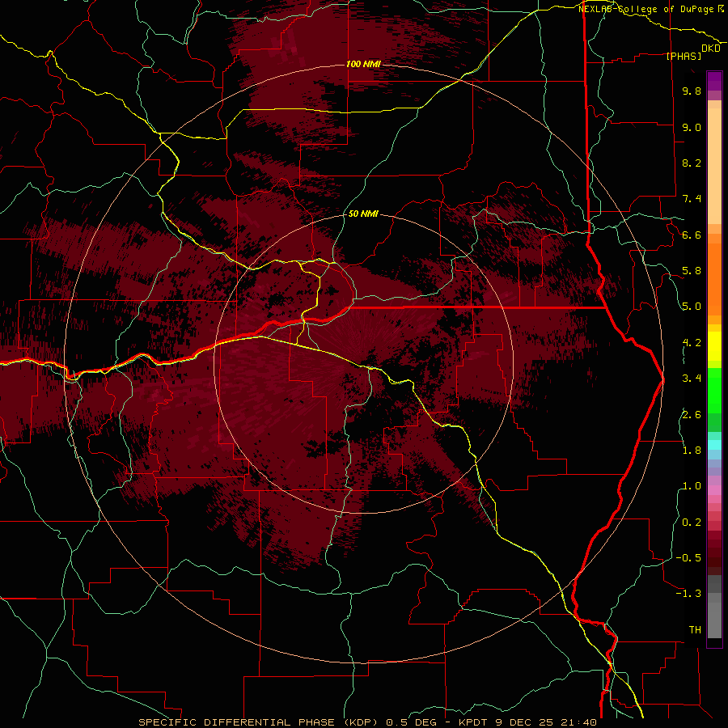Click the 7.4 value on the color scale
The height and width of the screenshot is (728, 728).
point(692,199)
